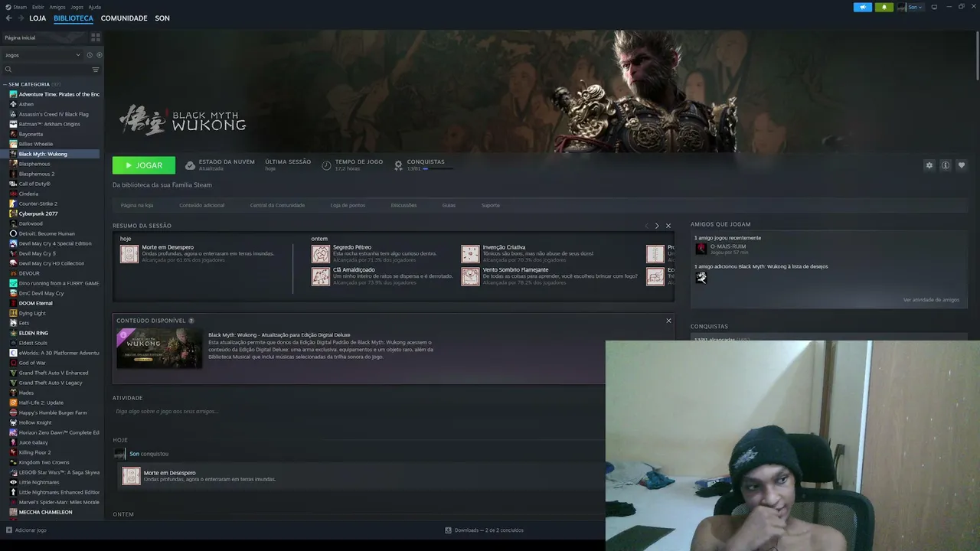Switch library to grid view icon

[x=96, y=37]
